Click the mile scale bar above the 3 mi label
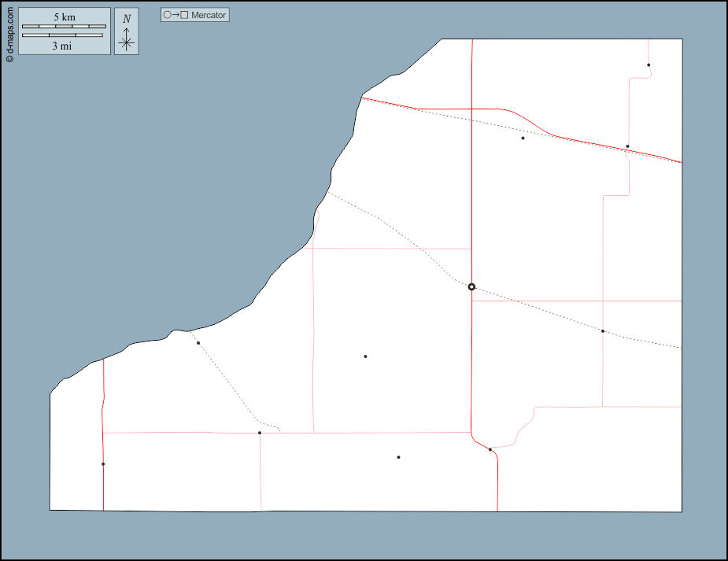The width and height of the screenshot is (728, 561). click(x=63, y=35)
